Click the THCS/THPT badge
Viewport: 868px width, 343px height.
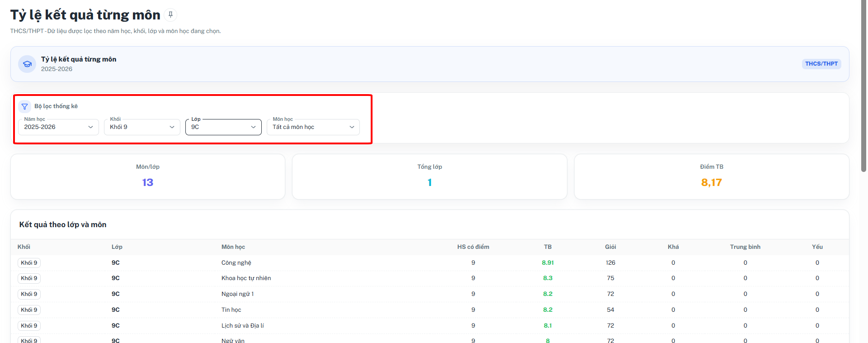821,64
